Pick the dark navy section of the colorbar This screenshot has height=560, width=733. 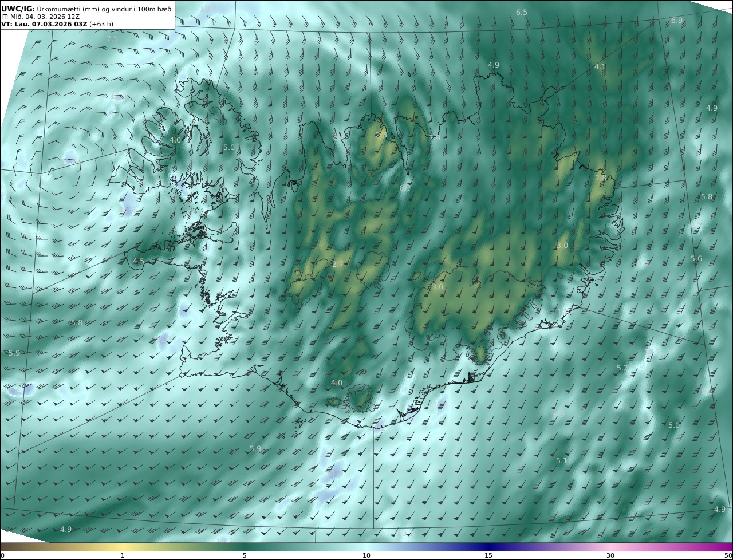coord(488,547)
